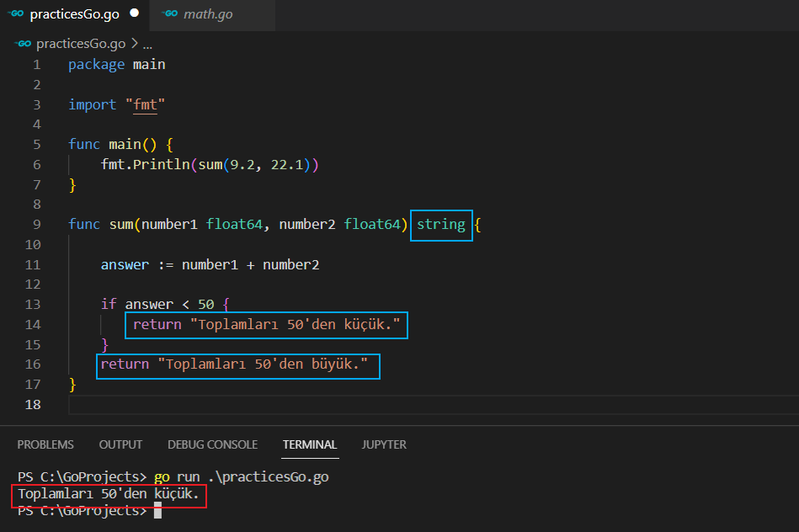Click line number 9 in the gutter
Screen dimensions: 799x532
tap(36, 224)
